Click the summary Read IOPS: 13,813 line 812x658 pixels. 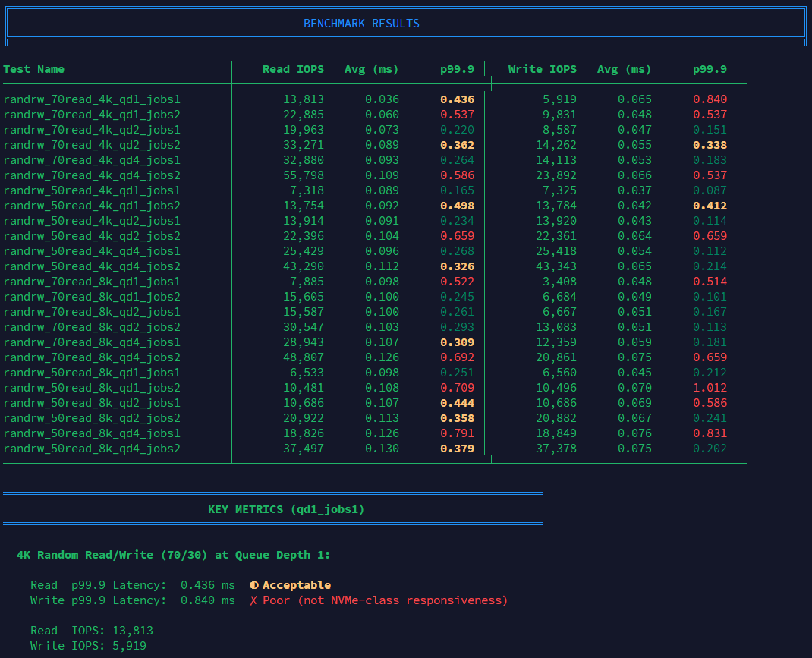(x=92, y=631)
